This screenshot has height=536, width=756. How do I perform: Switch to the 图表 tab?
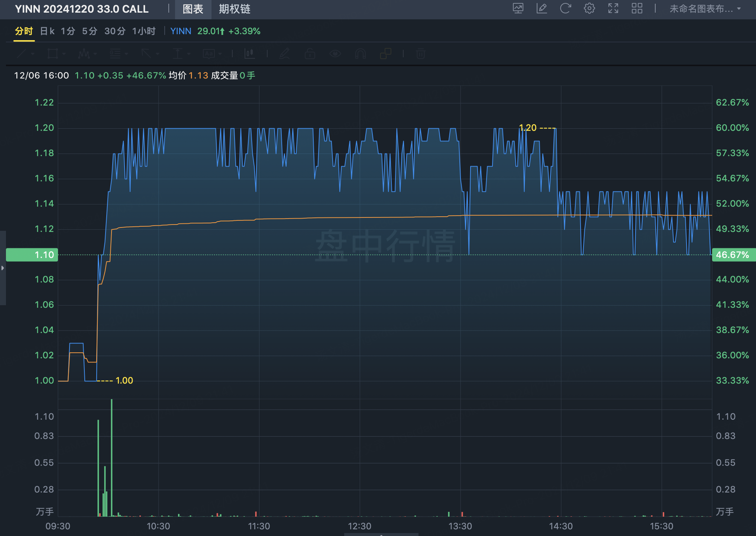click(193, 9)
